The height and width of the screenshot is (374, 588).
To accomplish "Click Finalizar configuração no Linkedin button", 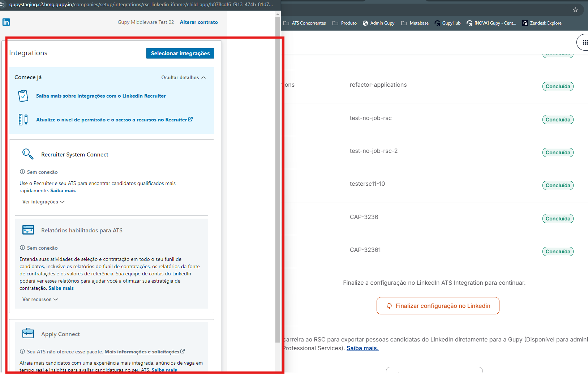I will pos(438,306).
